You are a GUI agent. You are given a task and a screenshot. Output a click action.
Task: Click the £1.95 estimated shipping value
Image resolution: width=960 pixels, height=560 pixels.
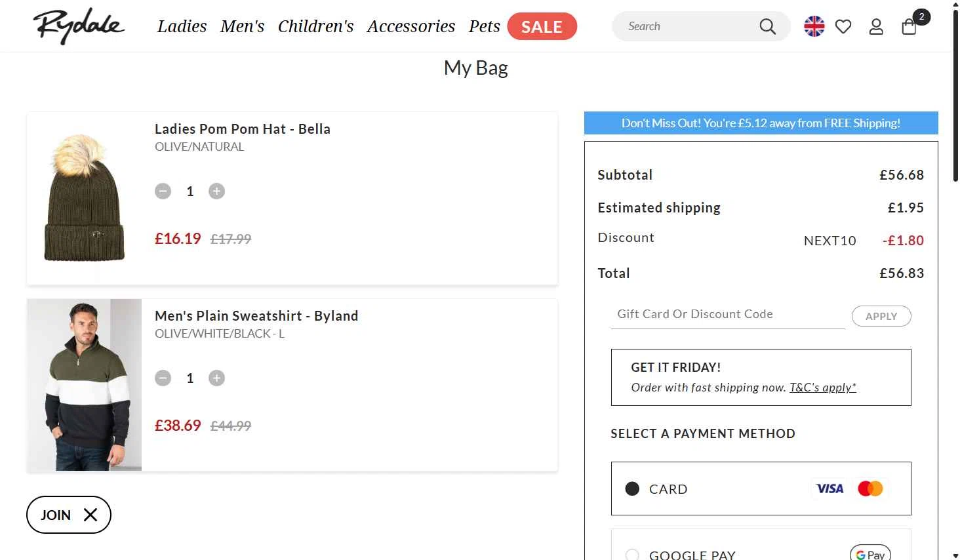pyautogui.click(x=906, y=208)
